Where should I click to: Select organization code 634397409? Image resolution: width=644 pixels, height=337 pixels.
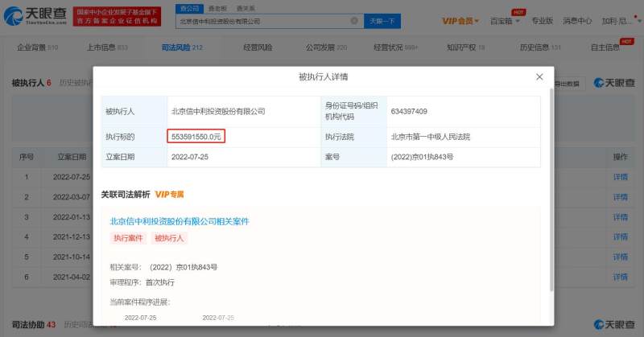coord(409,111)
